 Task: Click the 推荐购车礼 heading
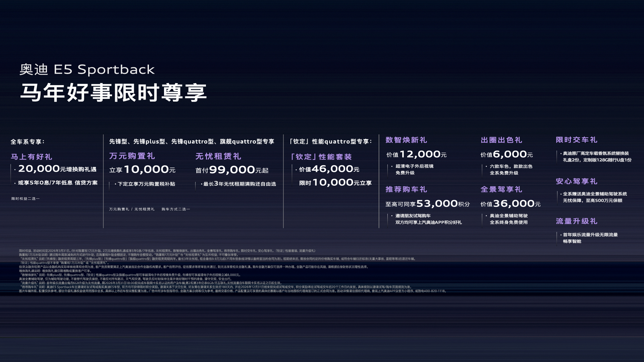coord(406,189)
